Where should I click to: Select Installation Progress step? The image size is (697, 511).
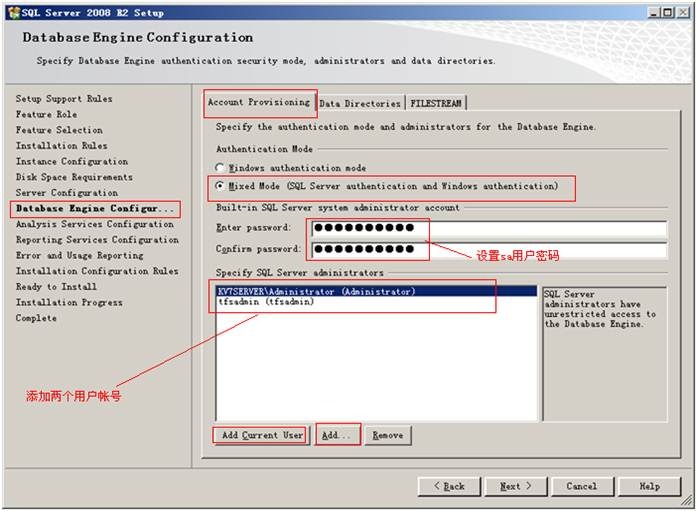point(69,302)
